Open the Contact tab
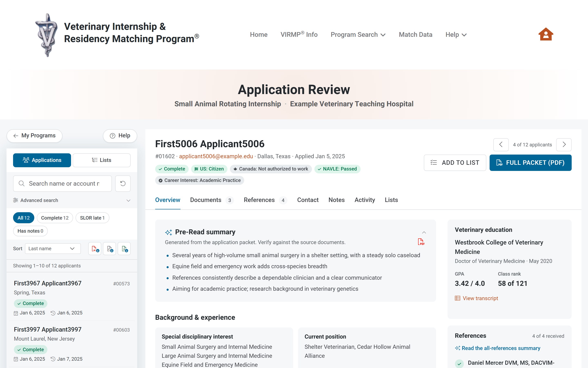 click(308, 200)
